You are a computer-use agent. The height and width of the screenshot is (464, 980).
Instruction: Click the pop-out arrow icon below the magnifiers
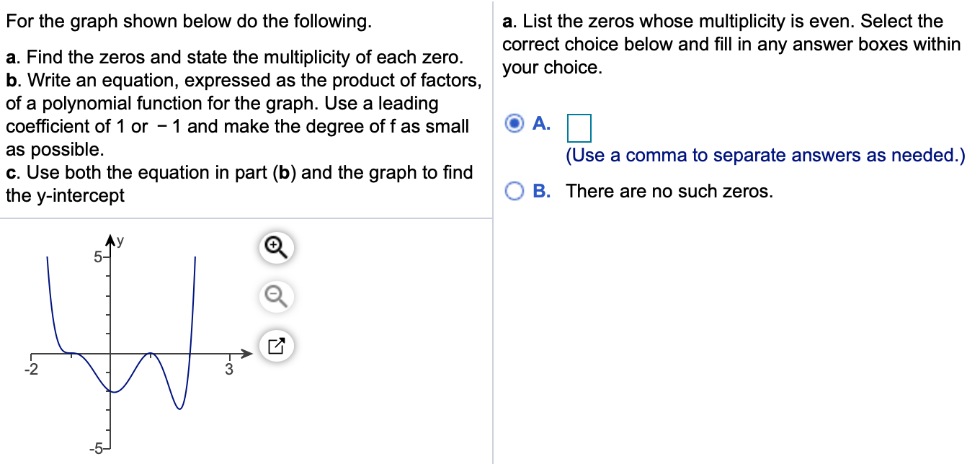276,346
